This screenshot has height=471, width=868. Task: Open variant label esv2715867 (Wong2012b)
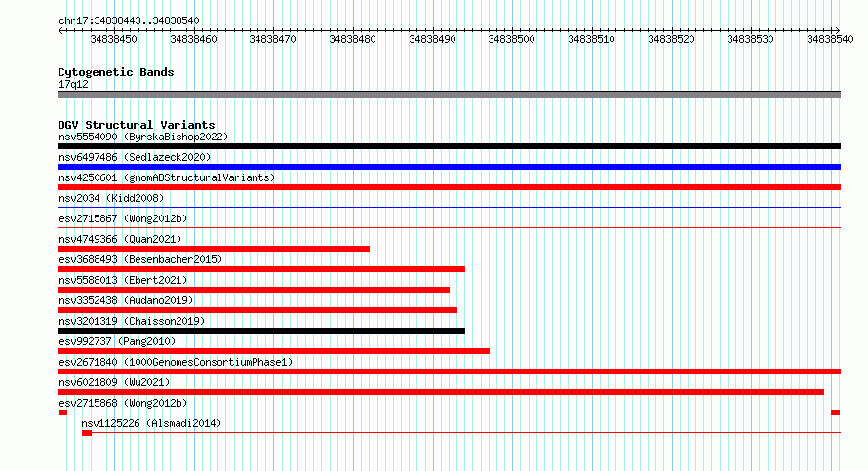coord(123,218)
